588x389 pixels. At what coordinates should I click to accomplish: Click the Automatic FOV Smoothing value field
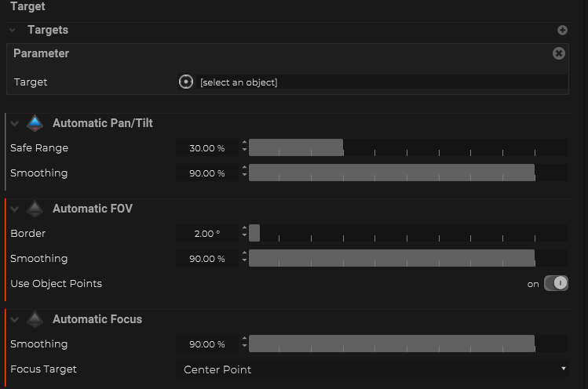coord(207,258)
